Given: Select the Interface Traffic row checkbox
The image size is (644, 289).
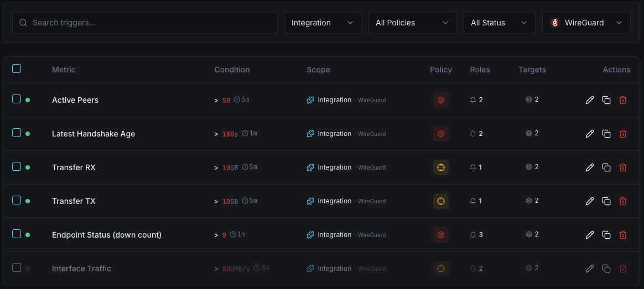Looking at the screenshot, I should coord(17,267).
